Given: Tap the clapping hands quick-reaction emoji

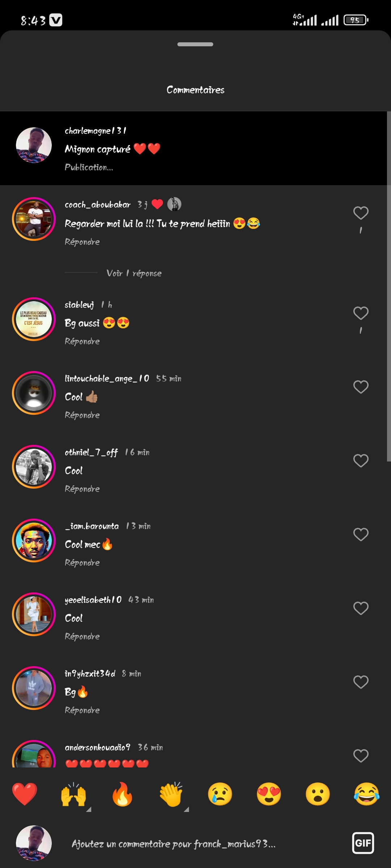Looking at the screenshot, I should click(x=171, y=794).
